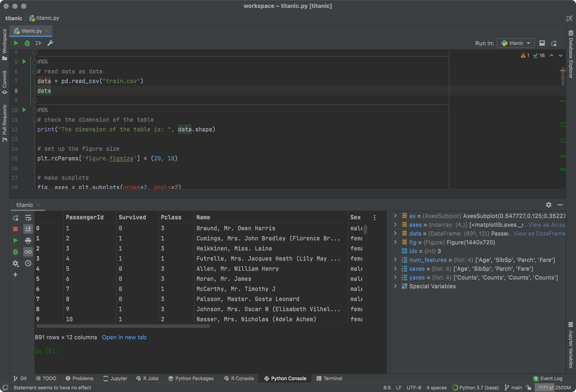This screenshot has width=576, height=392.
Task: Open data in new tab link
Action: tap(124, 337)
